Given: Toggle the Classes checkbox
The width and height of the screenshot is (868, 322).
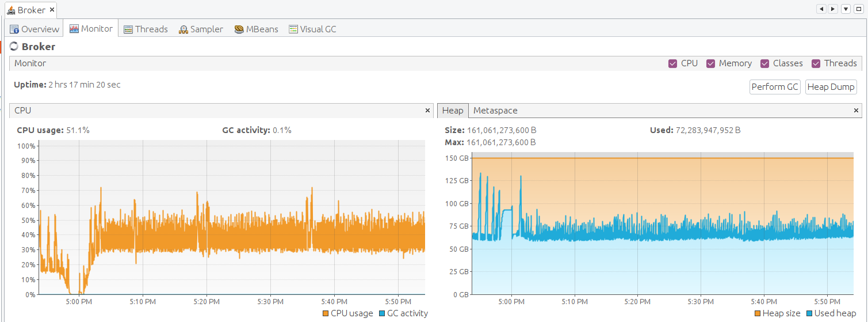Looking at the screenshot, I should [x=764, y=63].
